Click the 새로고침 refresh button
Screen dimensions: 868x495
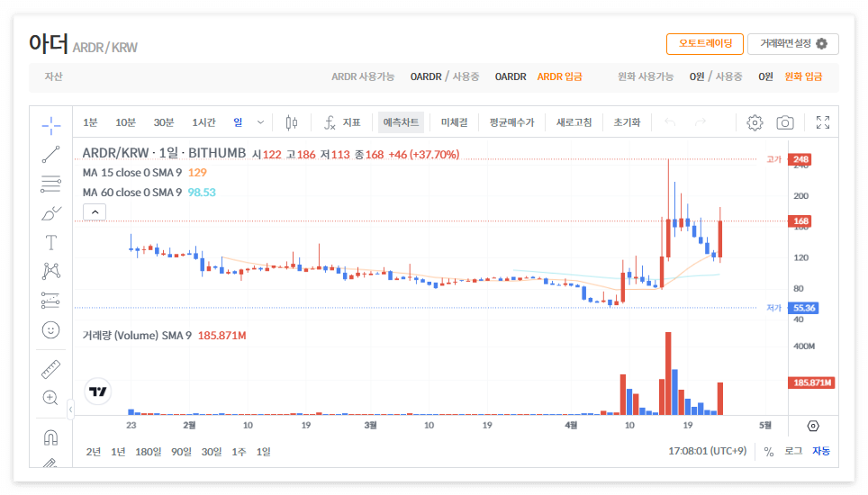point(574,122)
